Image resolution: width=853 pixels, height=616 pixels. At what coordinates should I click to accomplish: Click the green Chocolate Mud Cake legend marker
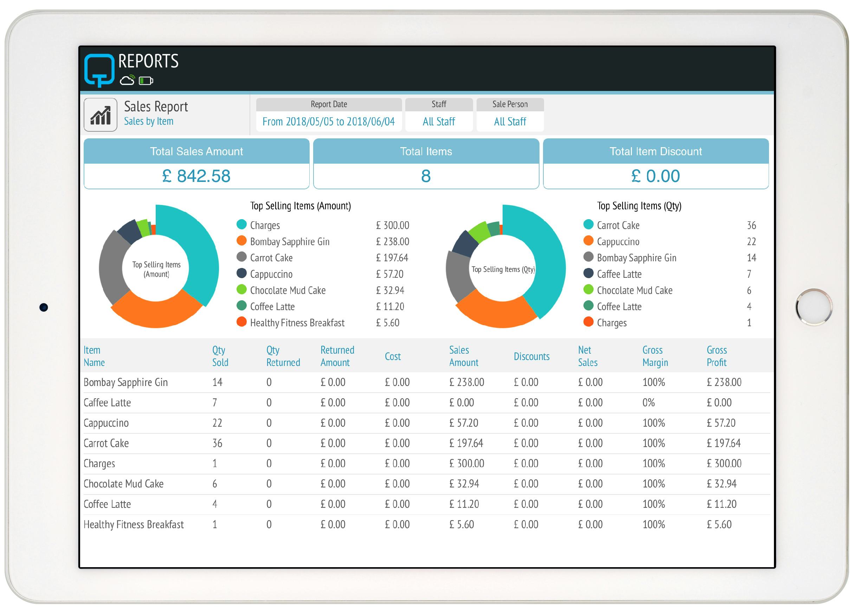point(242,290)
